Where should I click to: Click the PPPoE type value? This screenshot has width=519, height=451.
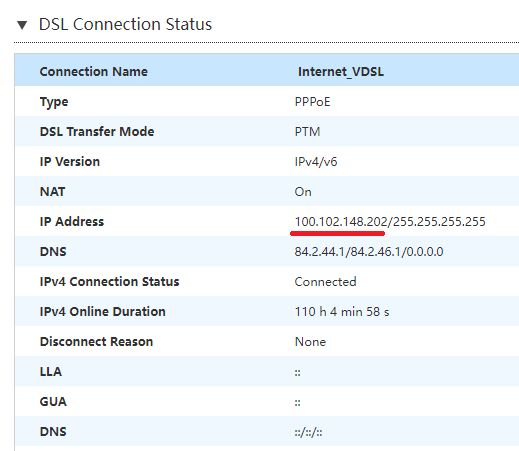point(312,102)
